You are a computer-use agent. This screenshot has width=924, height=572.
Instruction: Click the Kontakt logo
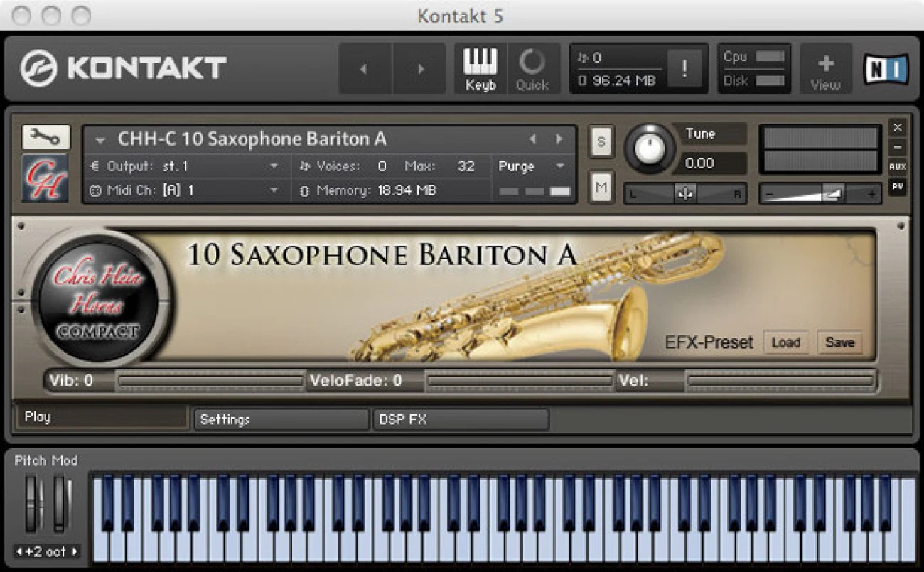[123, 68]
